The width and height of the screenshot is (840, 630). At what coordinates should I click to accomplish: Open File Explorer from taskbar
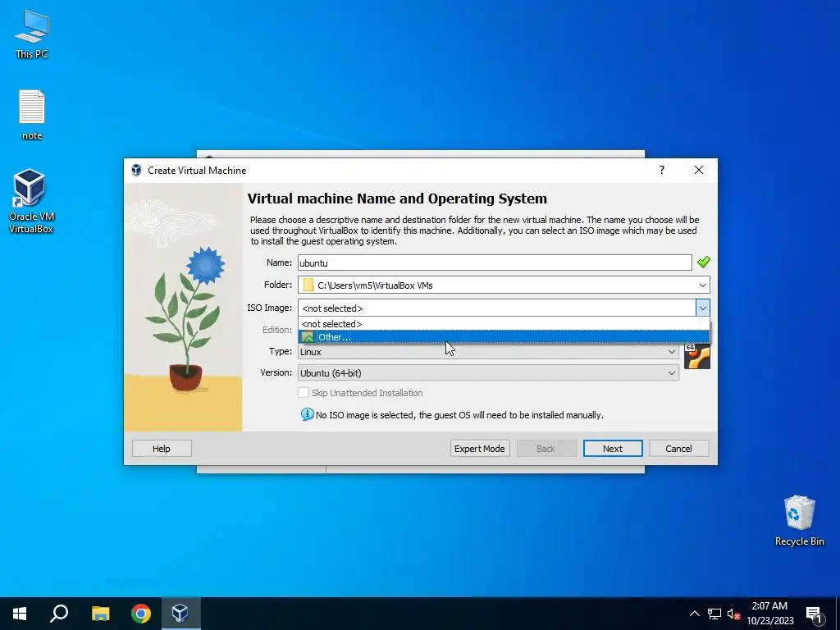pyautogui.click(x=100, y=614)
